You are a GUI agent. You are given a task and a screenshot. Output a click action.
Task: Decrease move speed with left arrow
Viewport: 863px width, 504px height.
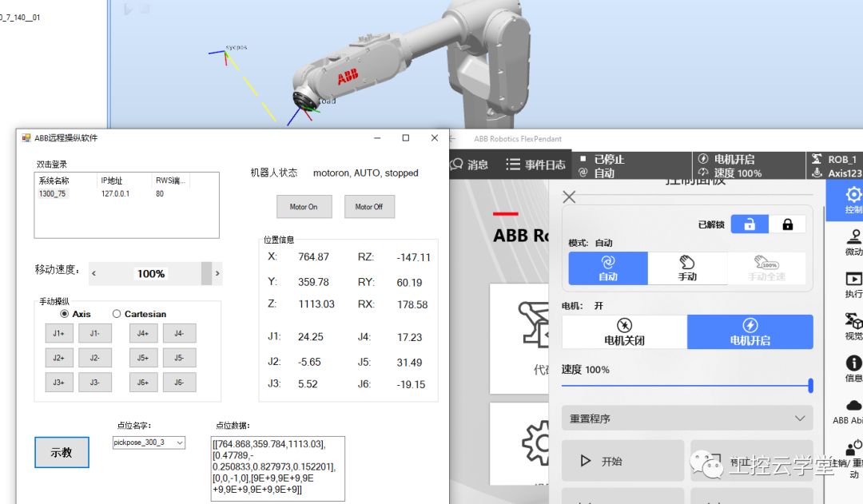click(94, 273)
